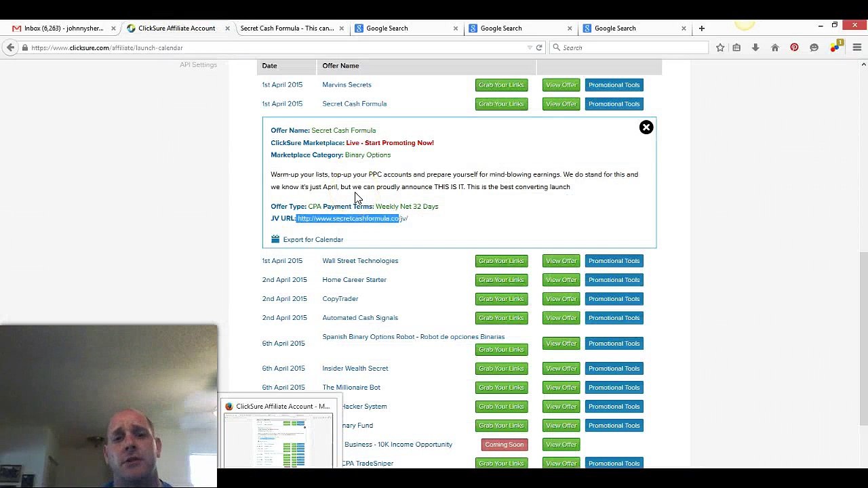Open the URL history dropdown arrow
The width and height of the screenshot is (868, 488).
point(530,47)
